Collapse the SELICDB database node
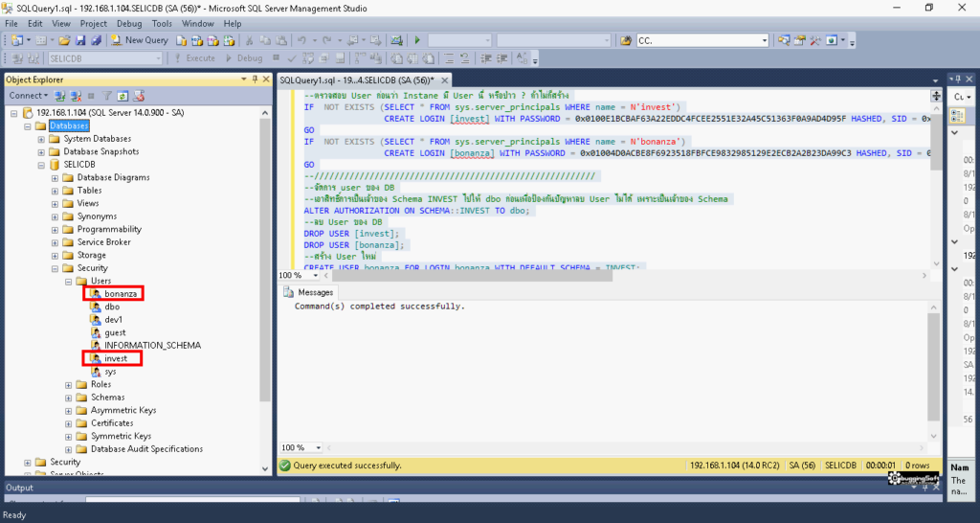Image resolution: width=980 pixels, height=523 pixels. click(41, 165)
